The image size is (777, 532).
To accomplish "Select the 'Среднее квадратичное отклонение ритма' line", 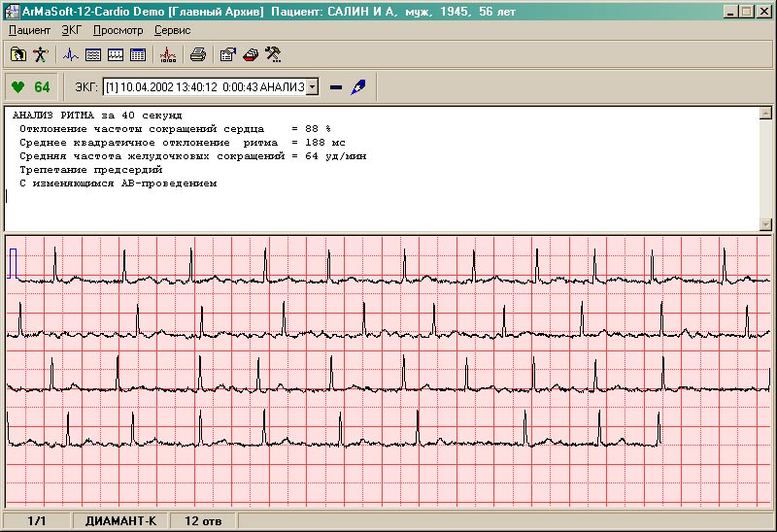I will click(183, 143).
